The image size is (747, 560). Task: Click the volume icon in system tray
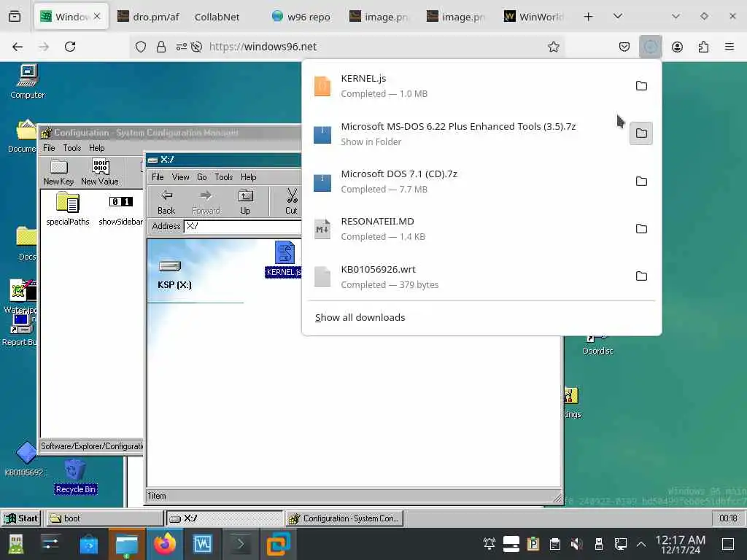[x=576, y=544]
